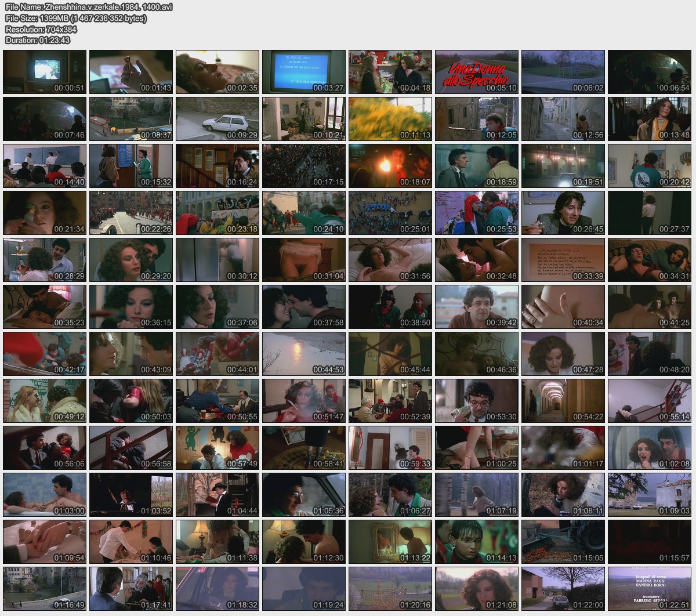This screenshot has width=696, height=616.
Task: Click the handwritten note frame at 00:33:39
Action: 563,260
